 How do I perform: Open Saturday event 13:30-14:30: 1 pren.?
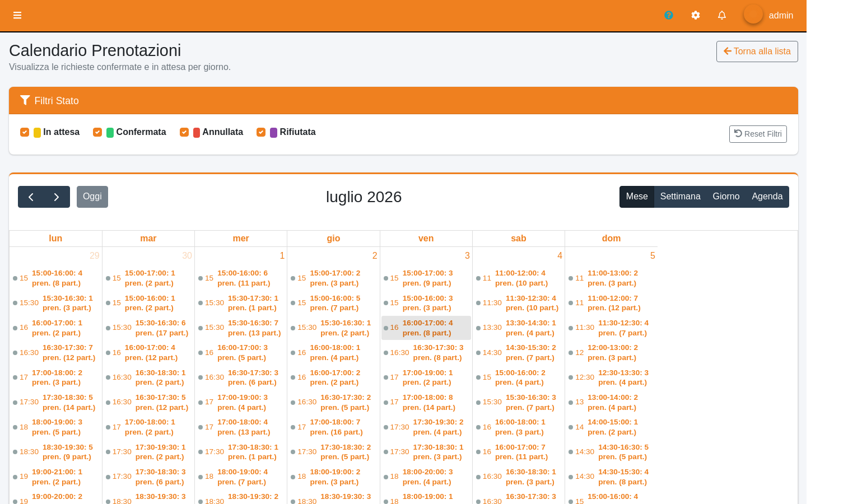(519, 328)
